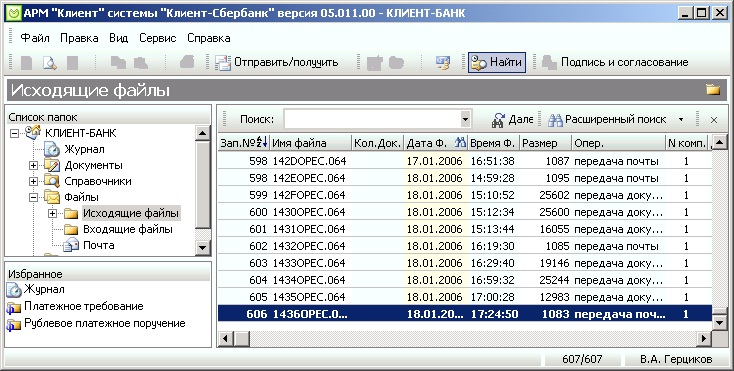Sort by Опер. column header
The image size is (734, 371).
618,143
